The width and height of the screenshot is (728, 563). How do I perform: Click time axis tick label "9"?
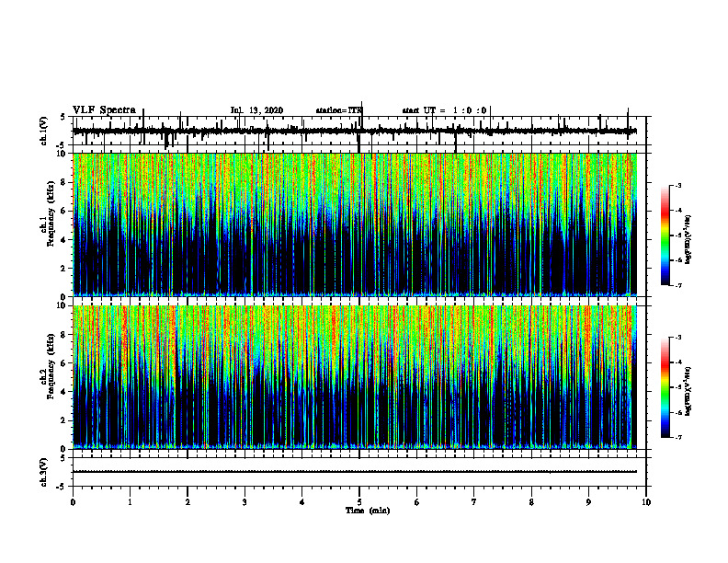click(x=588, y=501)
